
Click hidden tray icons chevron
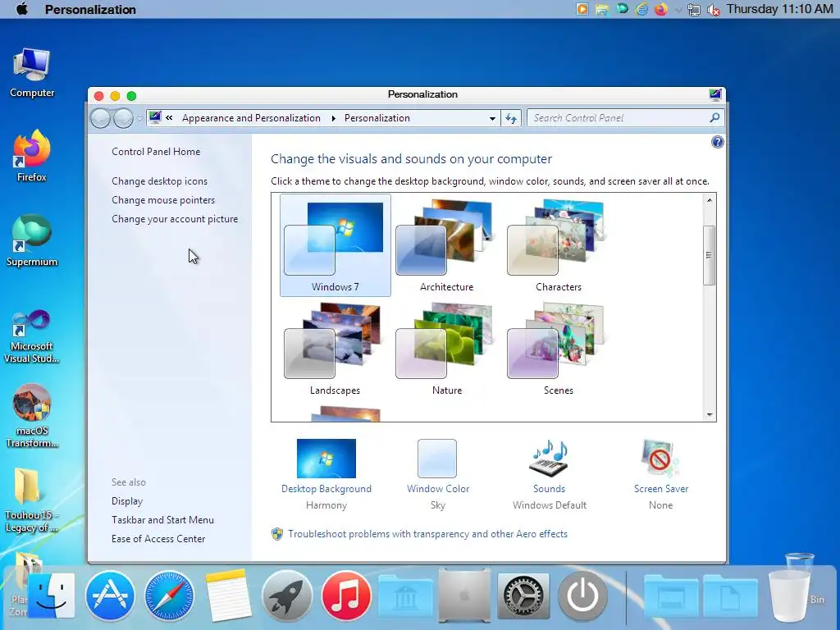(678, 10)
